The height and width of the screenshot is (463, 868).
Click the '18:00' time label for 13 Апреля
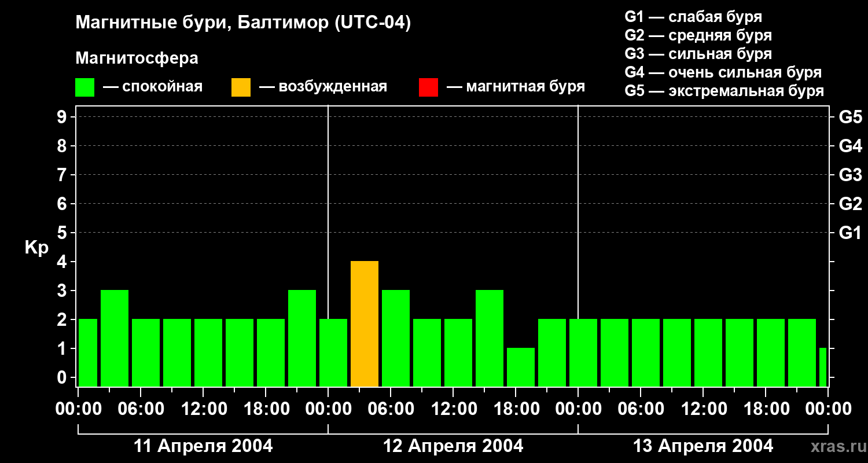click(766, 409)
